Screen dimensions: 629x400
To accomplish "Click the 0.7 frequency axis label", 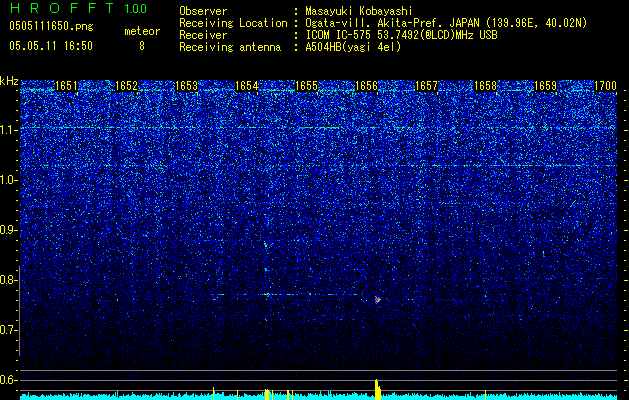I will [x=8, y=330].
